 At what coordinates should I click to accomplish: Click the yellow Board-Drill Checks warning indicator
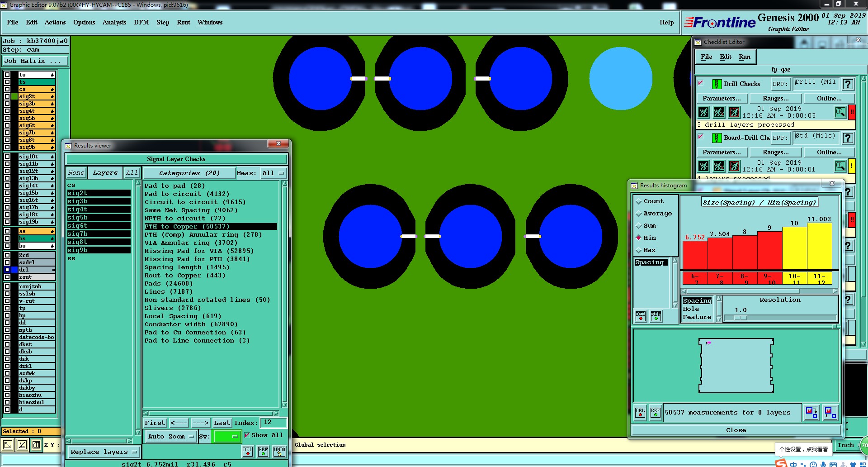(x=852, y=166)
